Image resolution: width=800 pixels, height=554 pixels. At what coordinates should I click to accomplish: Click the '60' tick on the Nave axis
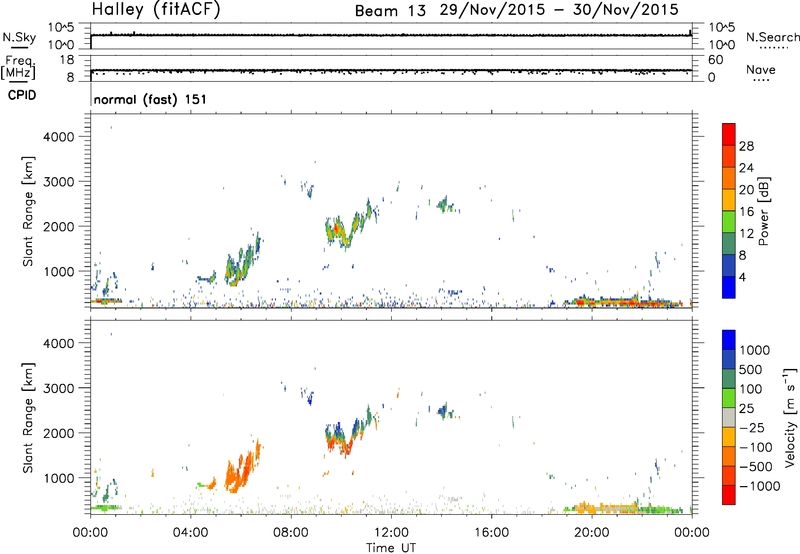tap(715, 60)
